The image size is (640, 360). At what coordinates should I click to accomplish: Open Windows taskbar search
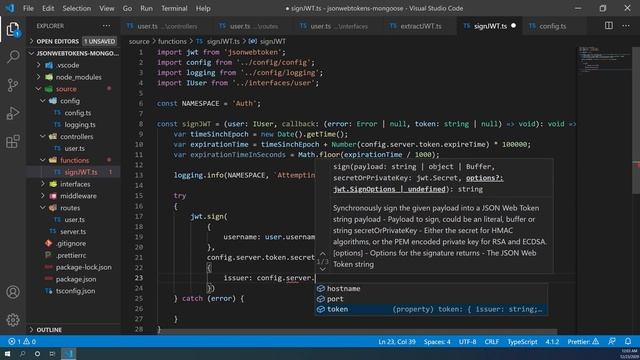click(x=22, y=353)
